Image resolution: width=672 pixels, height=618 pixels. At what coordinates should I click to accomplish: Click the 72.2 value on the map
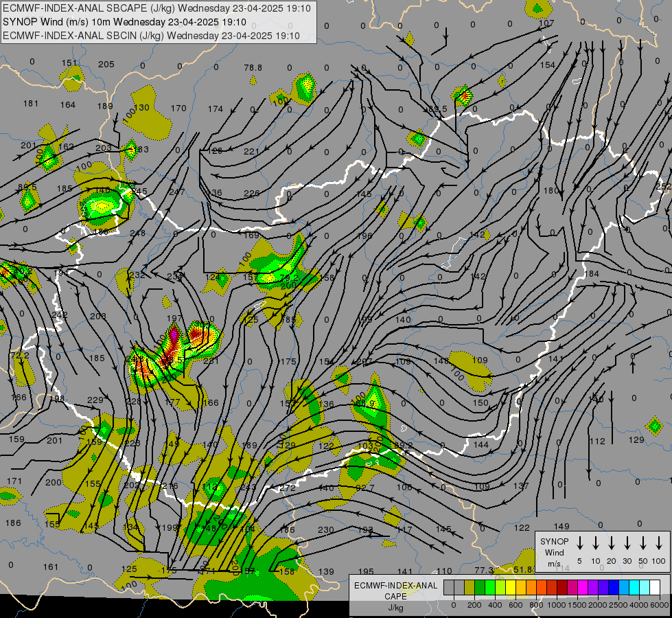20,356
